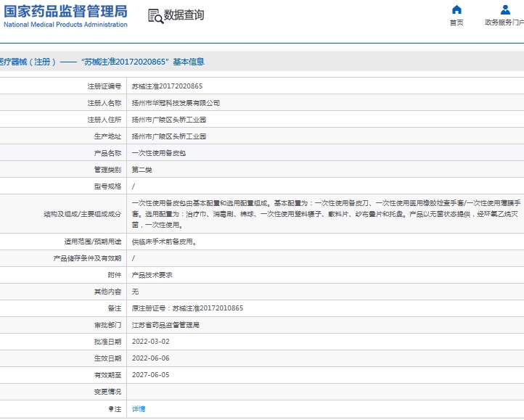Click the 其他内容 value 无
Image resolution: width=524 pixels, height=420 pixels.
[135, 292]
